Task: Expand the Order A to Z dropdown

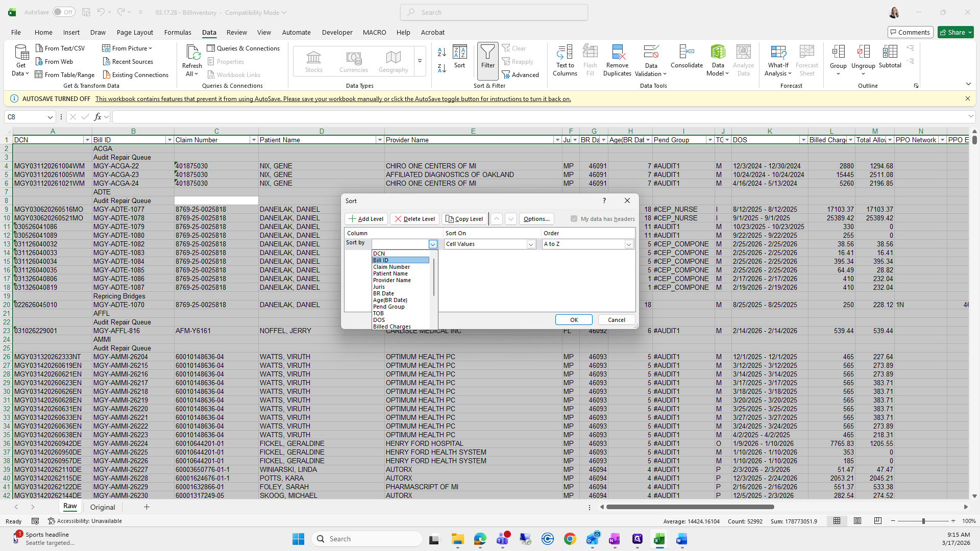Action: tap(628, 244)
